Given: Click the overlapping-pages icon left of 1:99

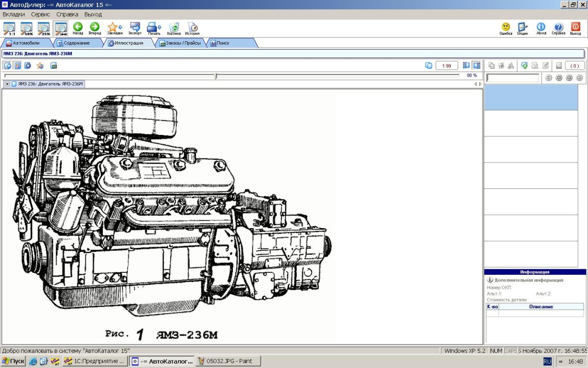Looking at the screenshot, I should [x=429, y=65].
